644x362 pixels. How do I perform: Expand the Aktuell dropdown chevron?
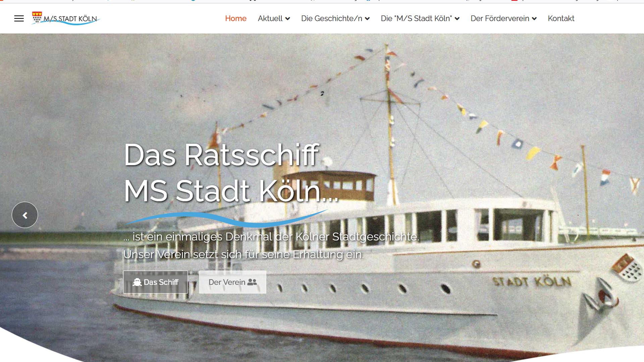287,19
